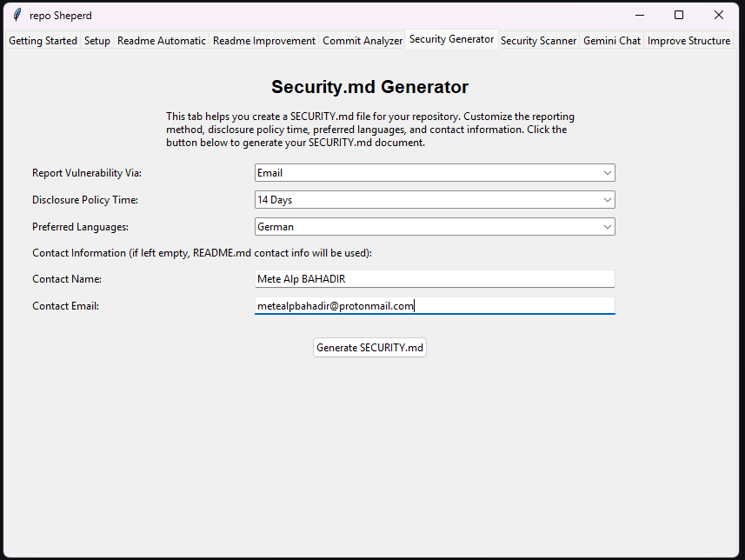
Task: Maximize the repo Sheperd window
Action: (679, 15)
